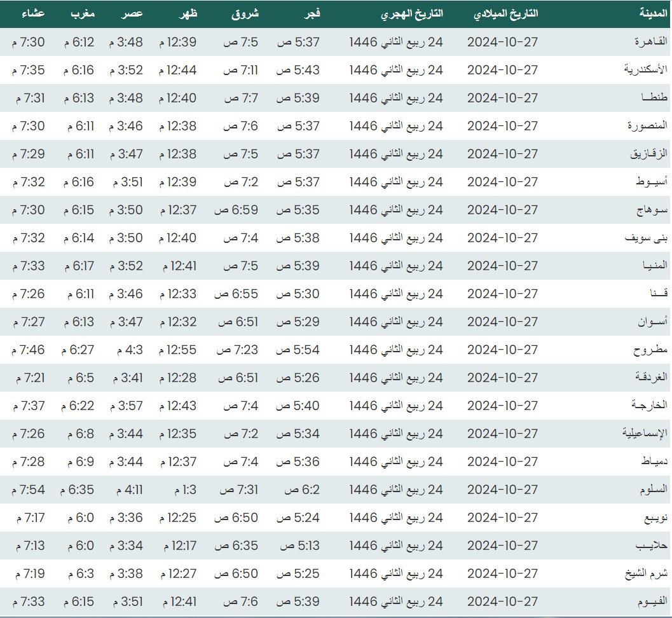Screen dimensions: 672x618
Task: Click the المدينة (city) column header
Action: click(653, 13)
